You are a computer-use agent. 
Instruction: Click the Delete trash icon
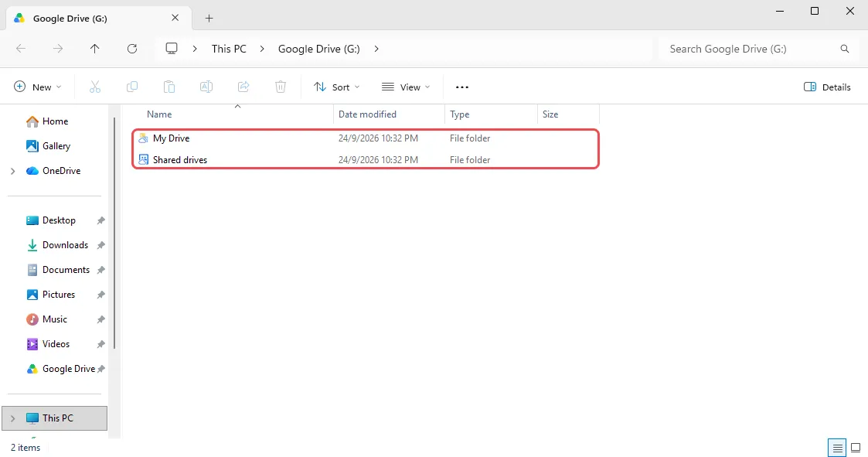pyautogui.click(x=281, y=87)
